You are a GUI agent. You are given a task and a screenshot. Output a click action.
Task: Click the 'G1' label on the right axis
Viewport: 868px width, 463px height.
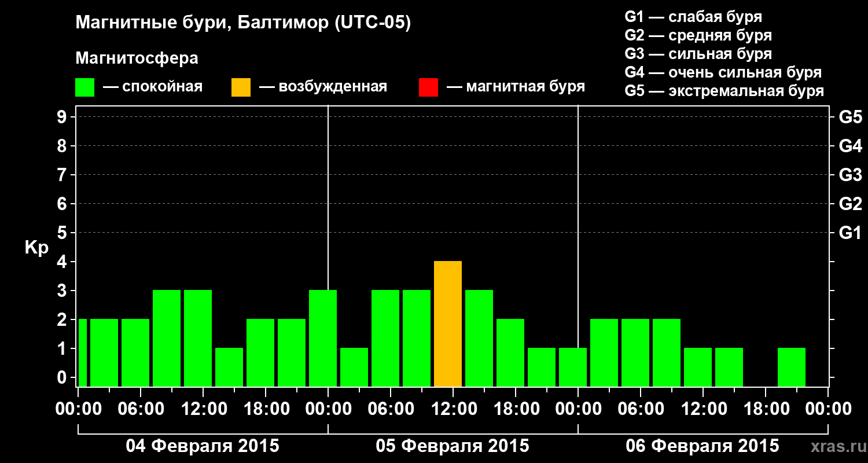pyautogui.click(x=850, y=233)
